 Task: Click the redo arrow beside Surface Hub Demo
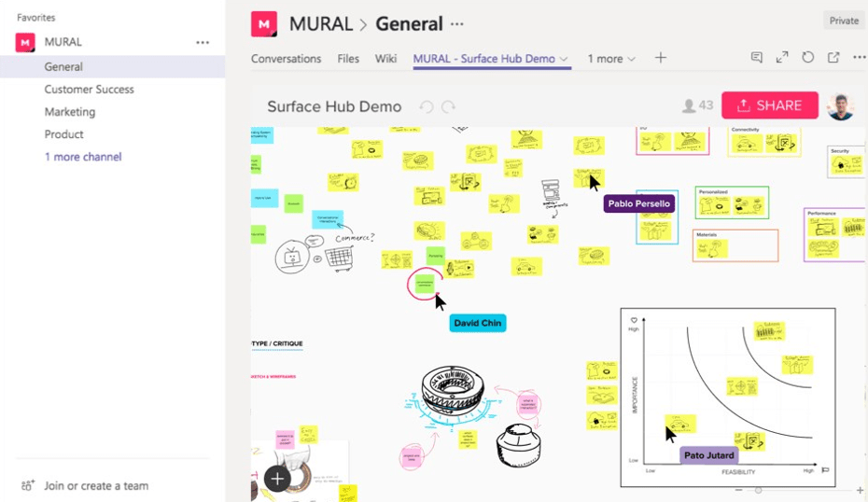point(448,106)
